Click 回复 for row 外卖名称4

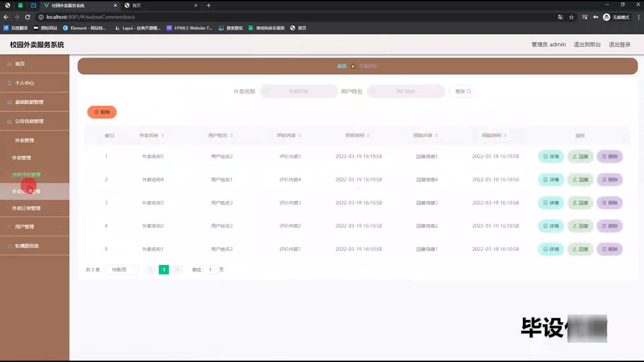[581, 180]
